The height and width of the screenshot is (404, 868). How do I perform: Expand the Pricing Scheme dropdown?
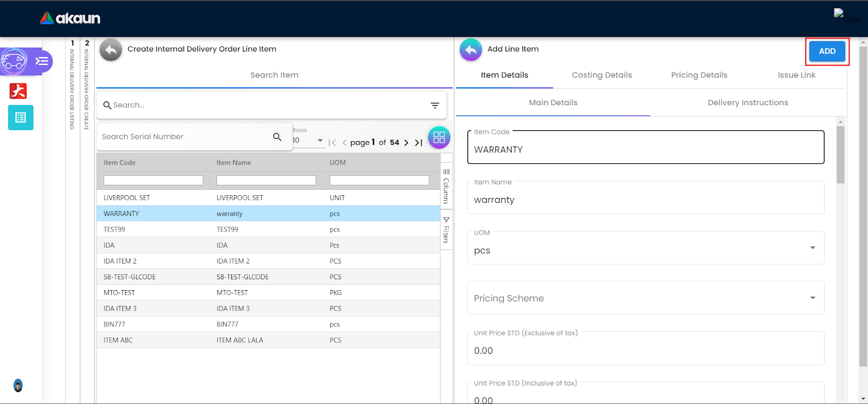(x=812, y=298)
